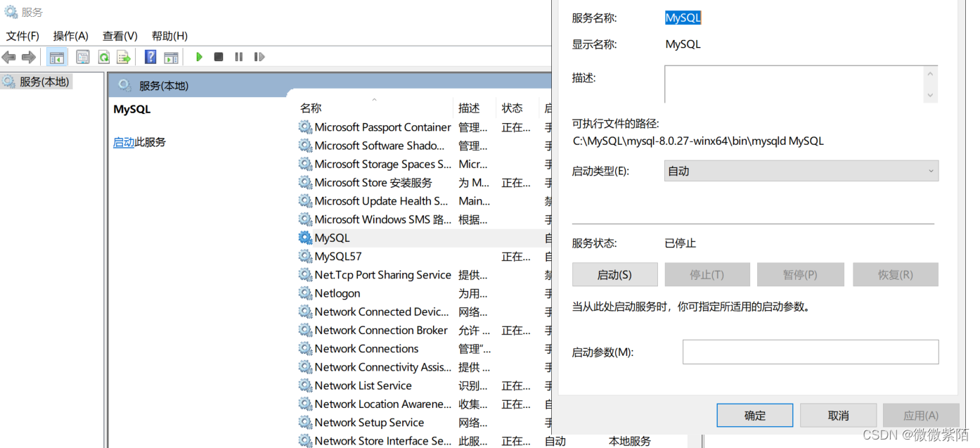
Task: Select the Network Connected Devices row
Action: pyautogui.click(x=424, y=312)
